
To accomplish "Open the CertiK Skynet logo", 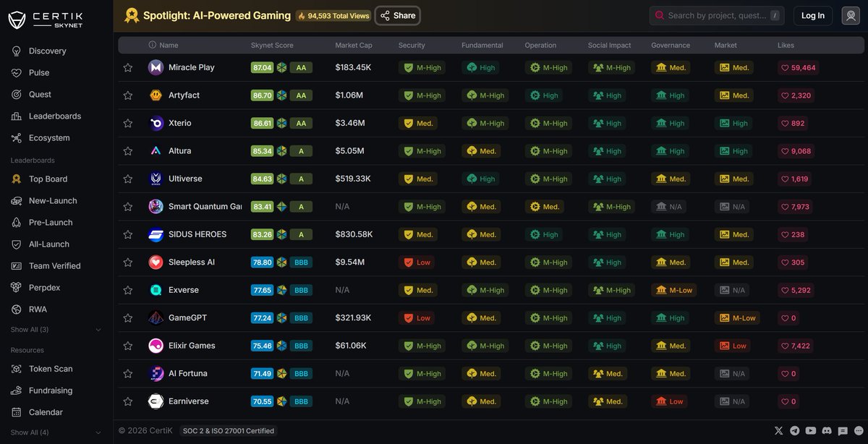I will pos(46,20).
